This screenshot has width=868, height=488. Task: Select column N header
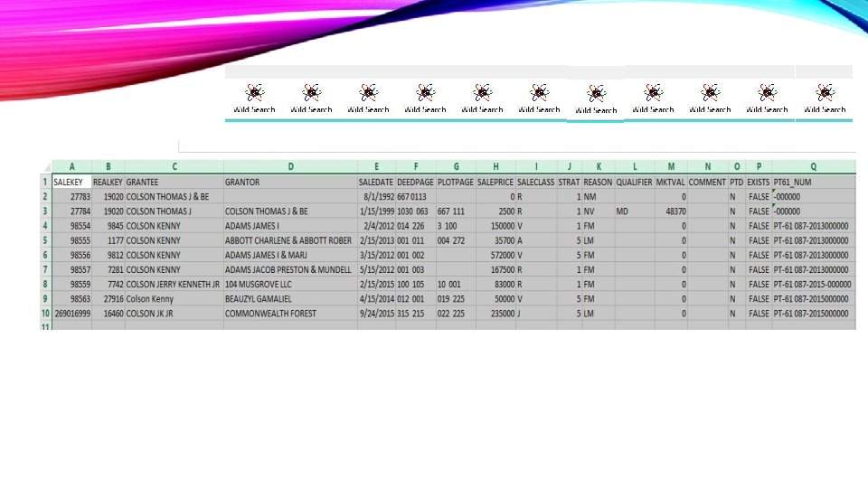[x=707, y=166]
